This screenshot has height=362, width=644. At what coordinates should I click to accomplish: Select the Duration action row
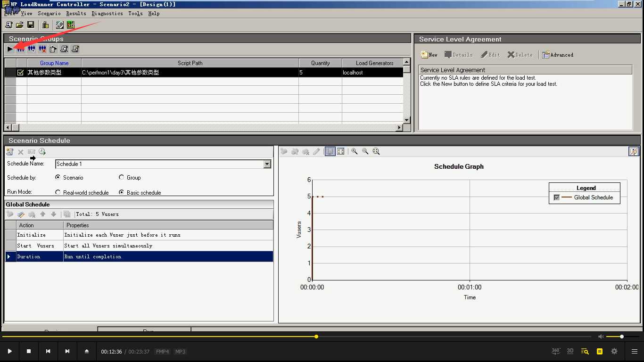(139, 256)
